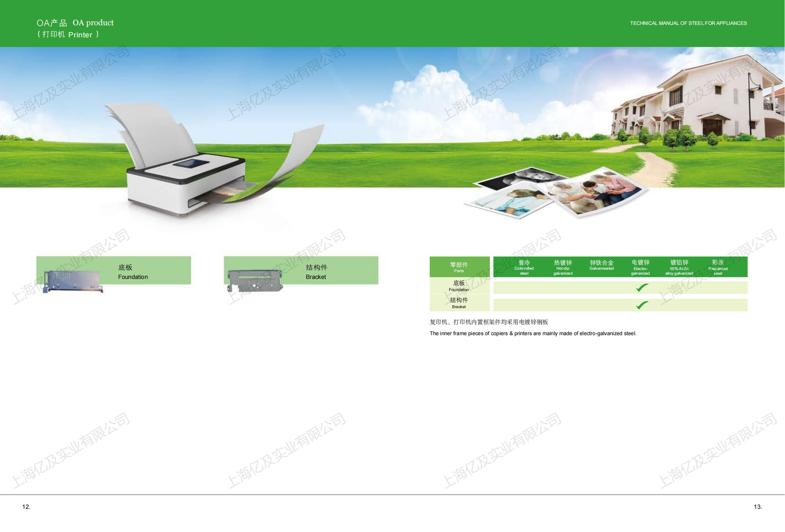
Task: Click the Bracket part thumbnail image
Action: 255,280
